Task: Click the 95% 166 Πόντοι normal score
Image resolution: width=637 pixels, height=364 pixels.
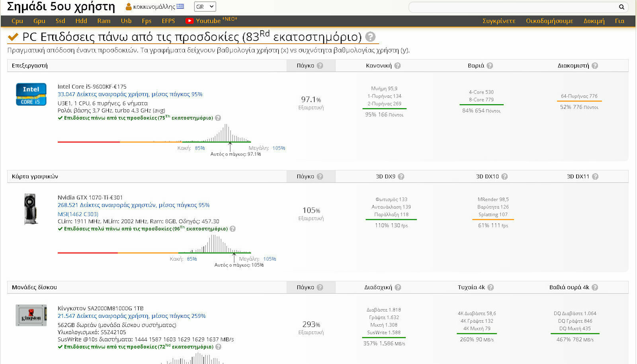Action: point(384,115)
